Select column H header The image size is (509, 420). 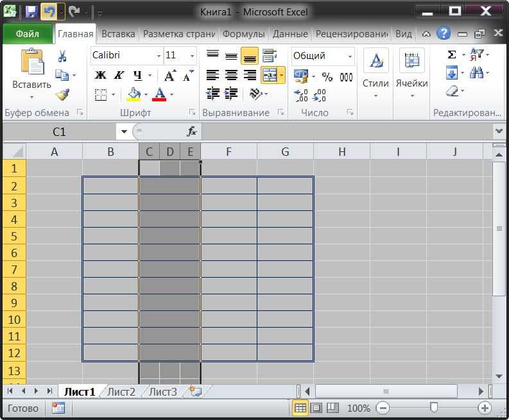pos(342,151)
